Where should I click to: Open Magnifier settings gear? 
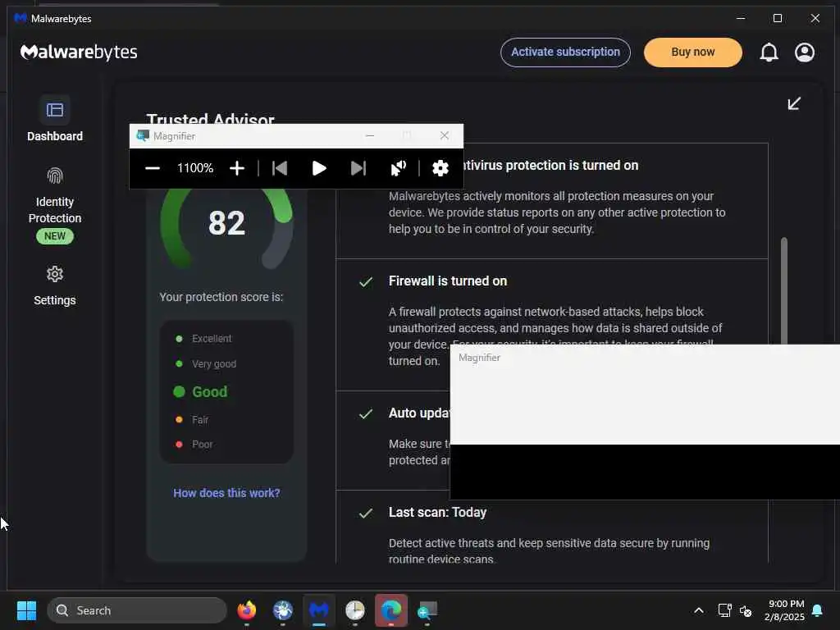(x=440, y=168)
